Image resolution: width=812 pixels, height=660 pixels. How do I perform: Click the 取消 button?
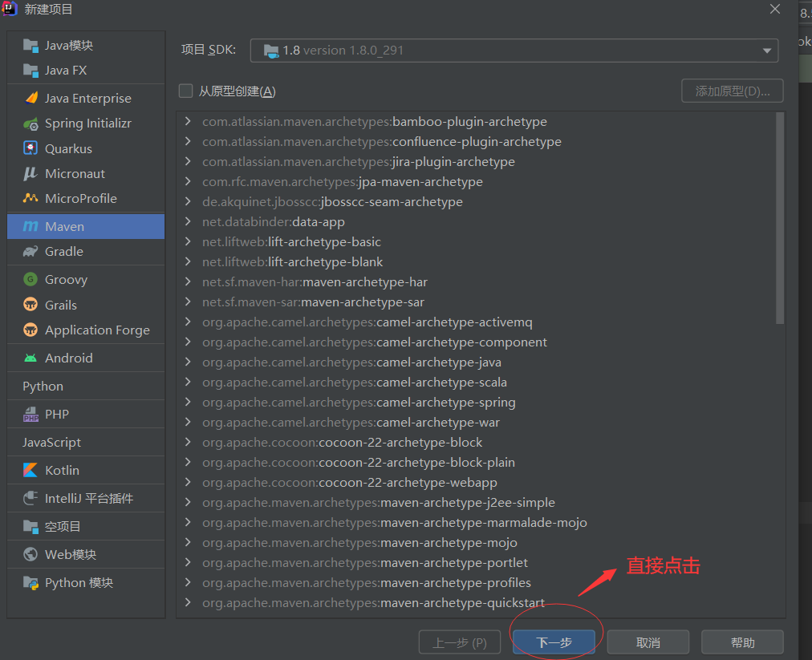pyautogui.click(x=648, y=642)
